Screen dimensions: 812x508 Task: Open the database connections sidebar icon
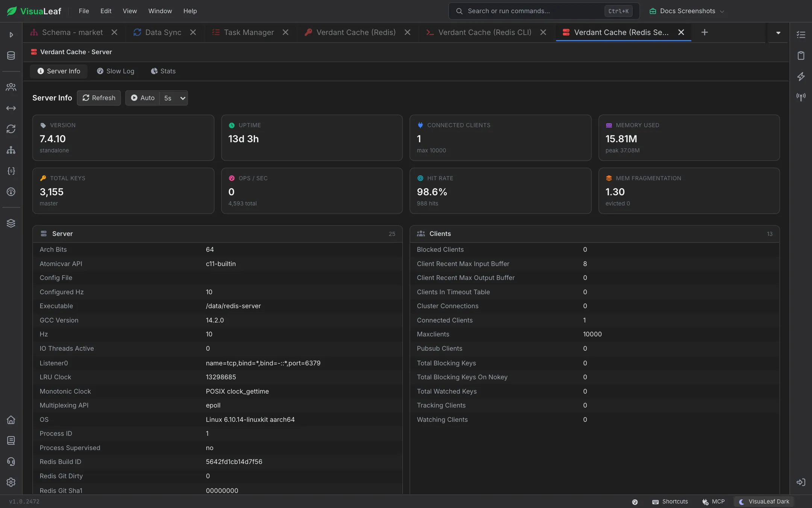tap(11, 56)
